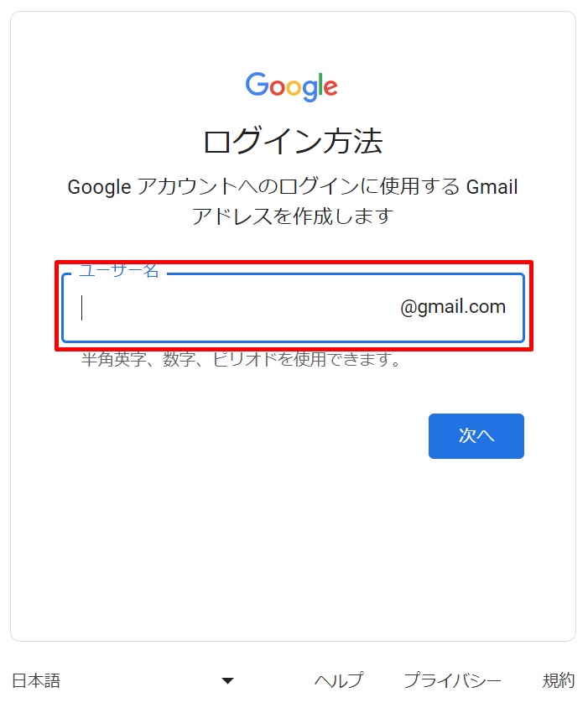Click the blue letter G of the Google logo

click(x=258, y=84)
